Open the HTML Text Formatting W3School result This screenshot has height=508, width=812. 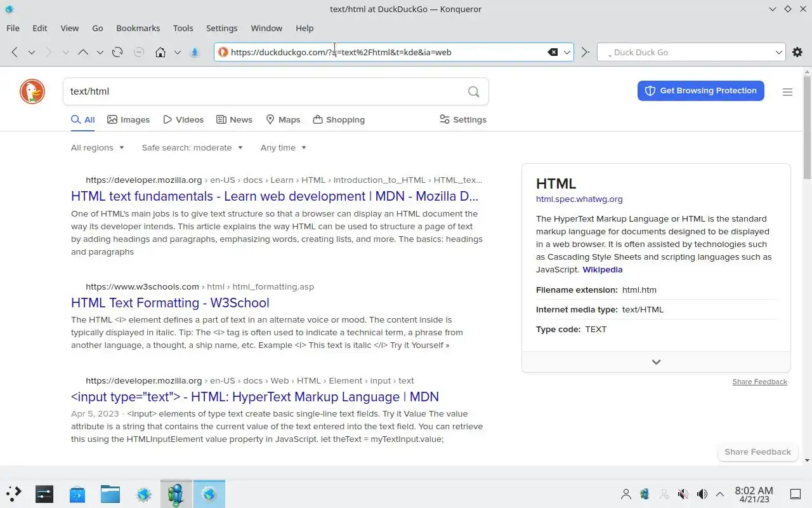click(x=170, y=303)
